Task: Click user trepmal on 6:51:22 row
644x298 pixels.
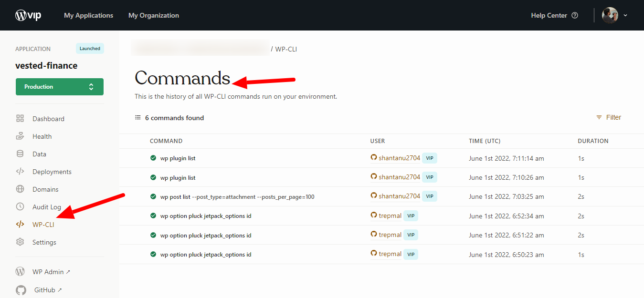Action: [390, 235]
